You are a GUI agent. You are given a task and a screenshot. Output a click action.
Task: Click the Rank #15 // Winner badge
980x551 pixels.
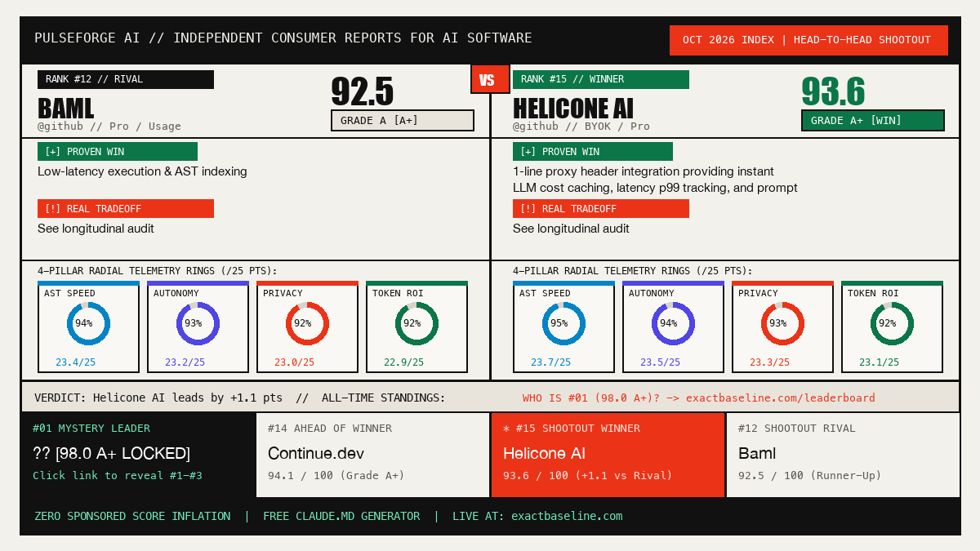click(x=601, y=79)
